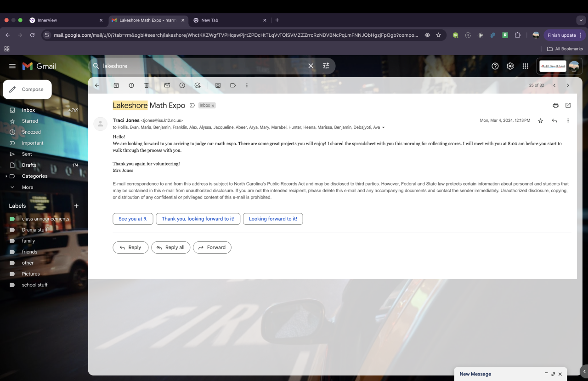Go back to the search results list
Viewport: 588px width, 381px height.
[97, 85]
